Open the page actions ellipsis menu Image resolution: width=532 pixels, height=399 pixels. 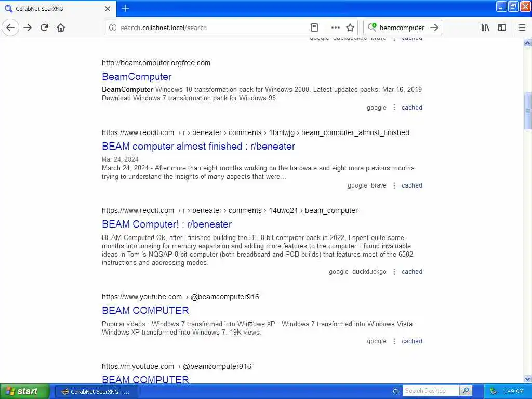pyautogui.click(x=335, y=28)
